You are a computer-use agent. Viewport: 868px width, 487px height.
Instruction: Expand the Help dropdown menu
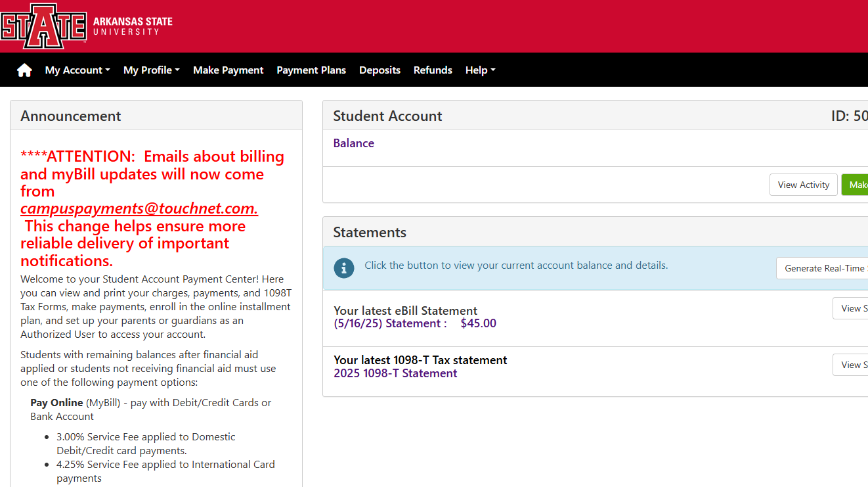click(x=481, y=70)
